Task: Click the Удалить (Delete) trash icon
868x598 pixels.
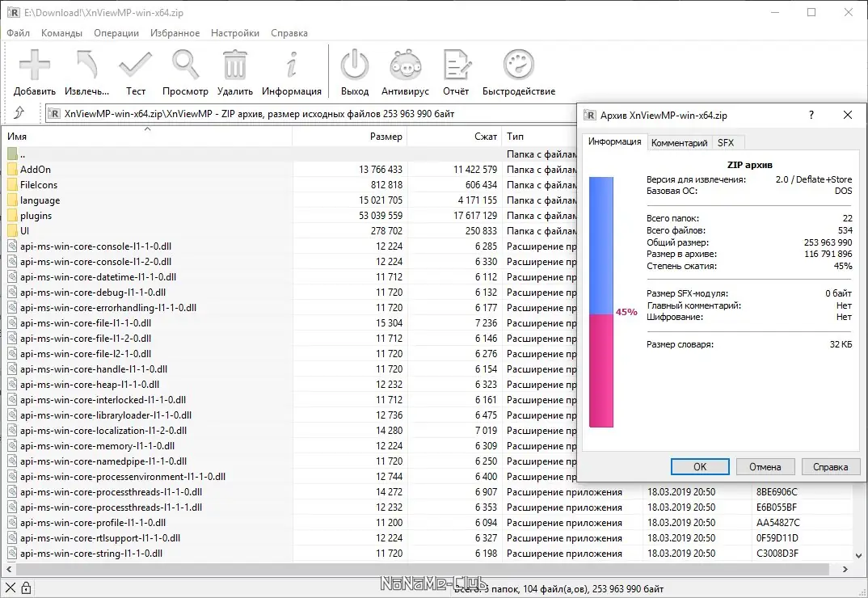Action: pyautogui.click(x=234, y=65)
